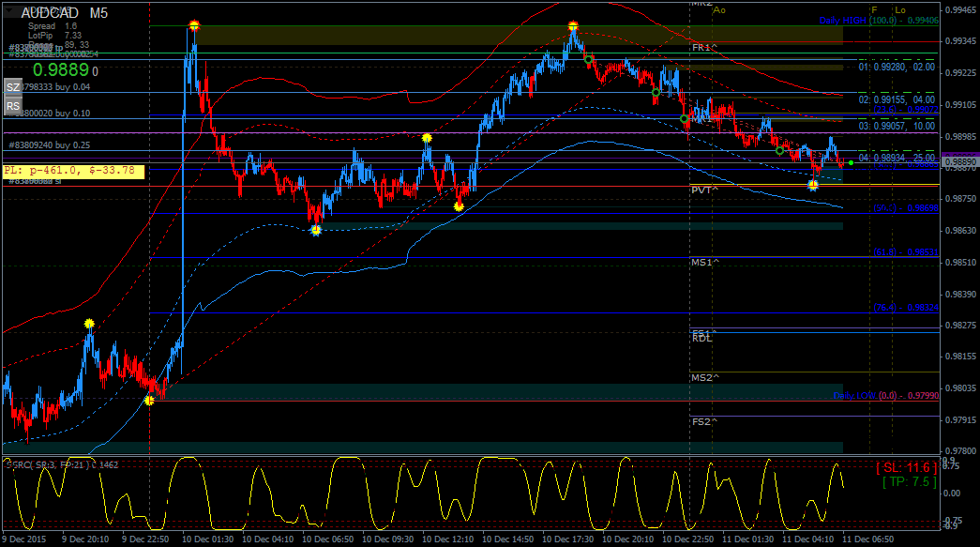The height and width of the screenshot is (547, 980).
Task: Click the FR1^ pivot level label
Action: click(x=704, y=48)
